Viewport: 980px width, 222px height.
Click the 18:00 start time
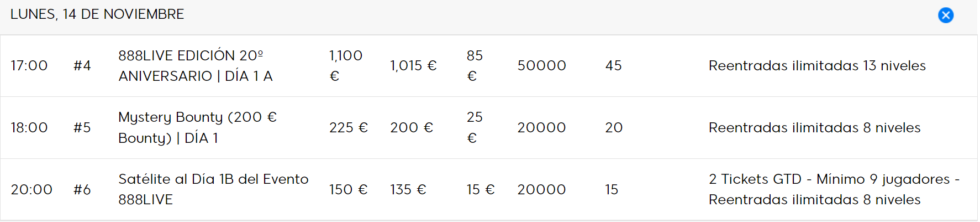pos(29,128)
